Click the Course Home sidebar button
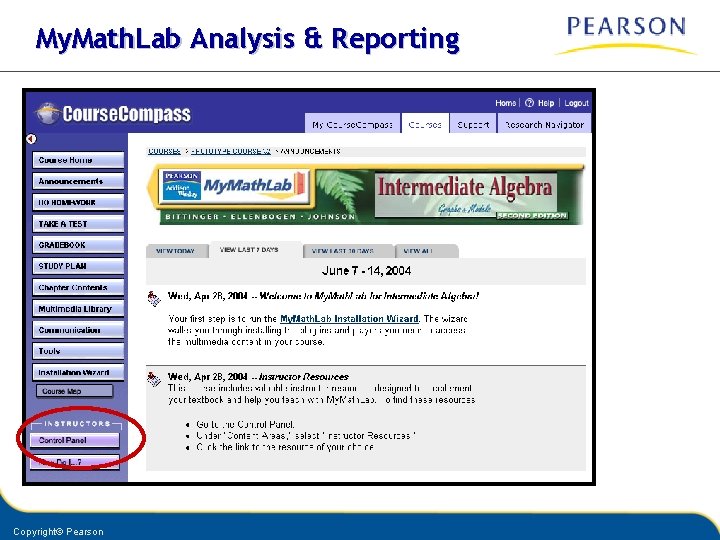 click(78, 160)
